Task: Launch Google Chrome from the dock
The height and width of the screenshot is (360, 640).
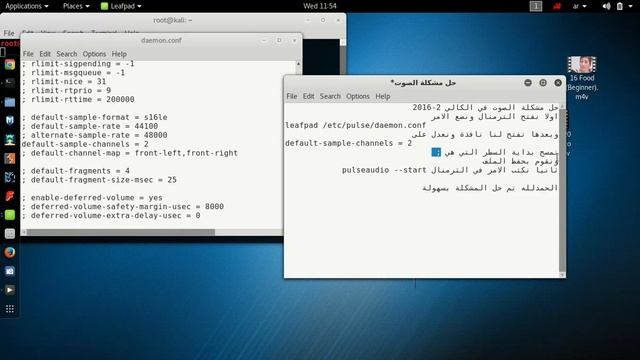Action: (x=10, y=64)
